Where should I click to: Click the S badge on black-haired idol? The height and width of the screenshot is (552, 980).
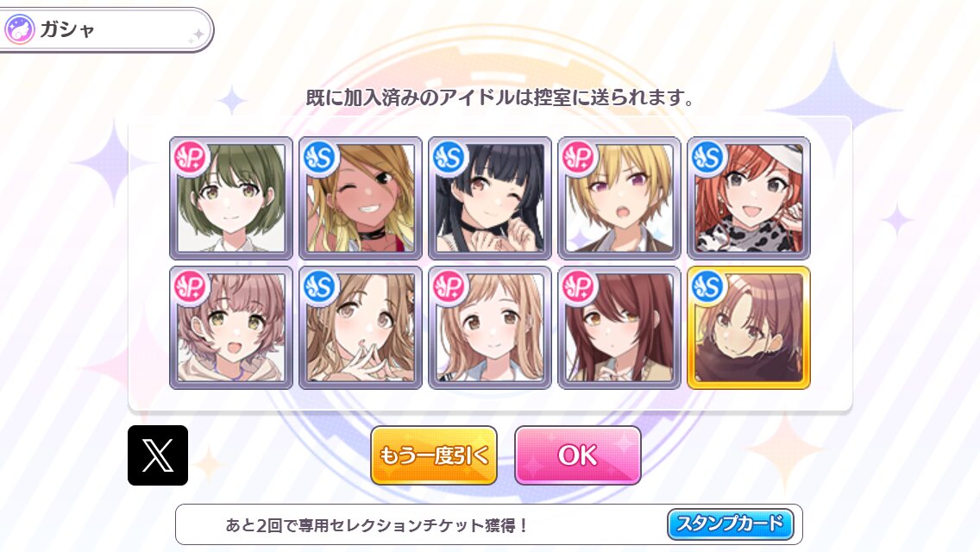(449, 158)
